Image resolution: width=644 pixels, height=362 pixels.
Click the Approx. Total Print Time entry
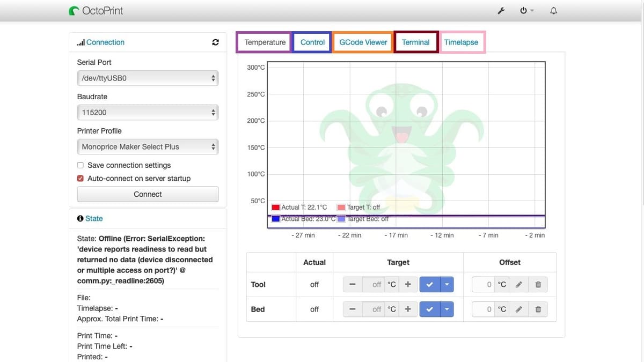(x=120, y=319)
